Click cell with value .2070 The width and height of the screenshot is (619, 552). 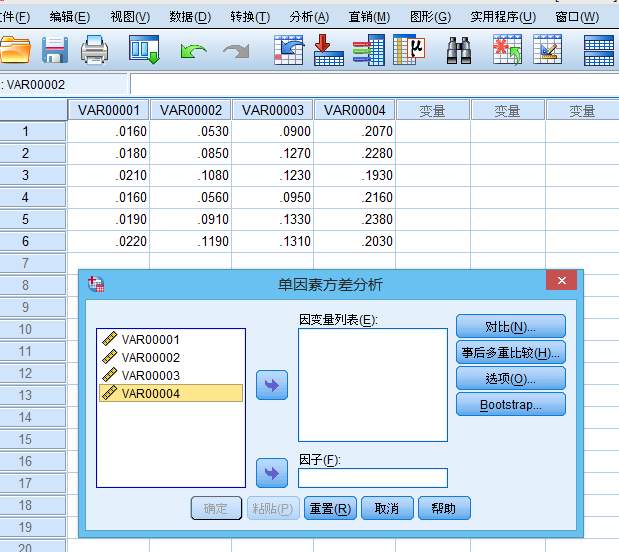[x=355, y=131]
